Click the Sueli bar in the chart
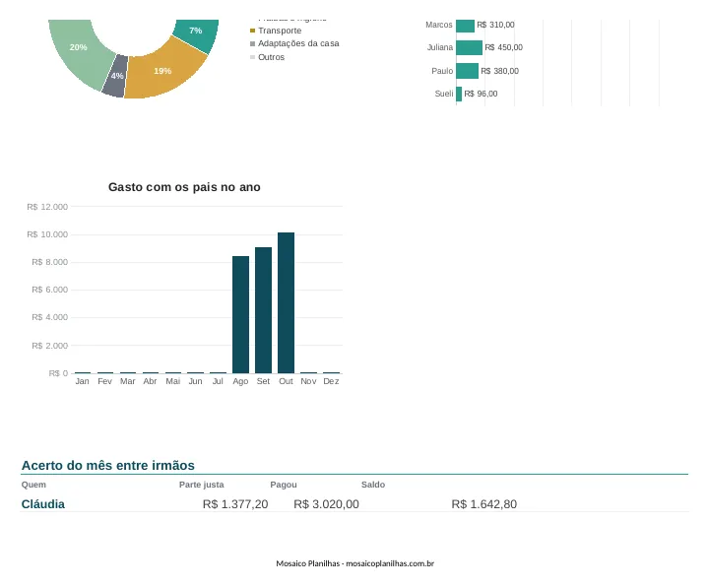This screenshot has width=708, height=588. click(x=459, y=94)
